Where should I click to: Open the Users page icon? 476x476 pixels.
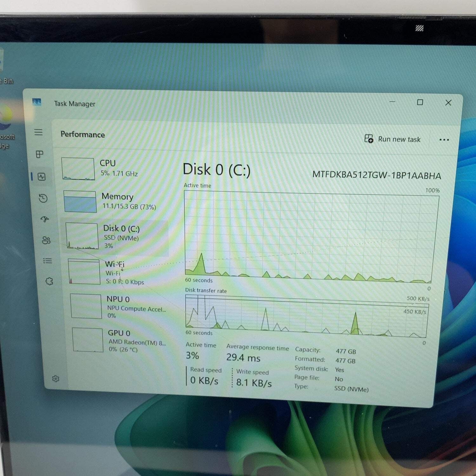coord(46,240)
